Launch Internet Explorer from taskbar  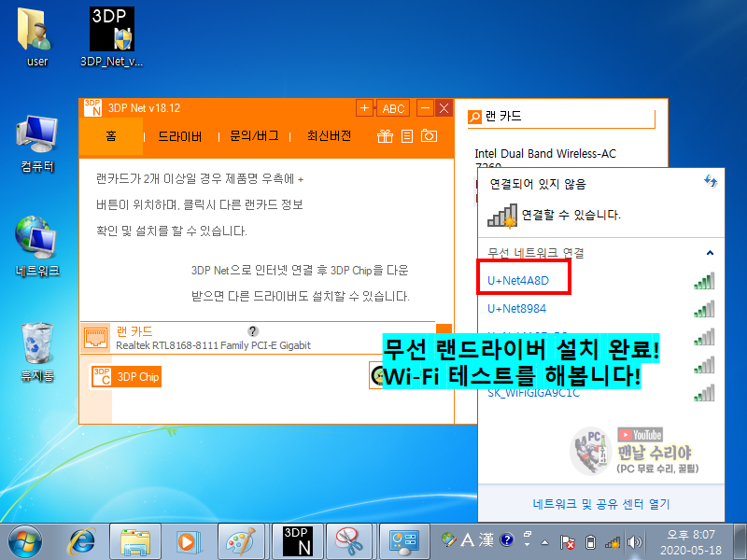pos(82,542)
